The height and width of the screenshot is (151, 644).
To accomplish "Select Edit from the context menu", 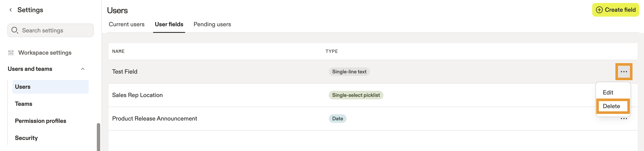I will (x=608, y=93).
